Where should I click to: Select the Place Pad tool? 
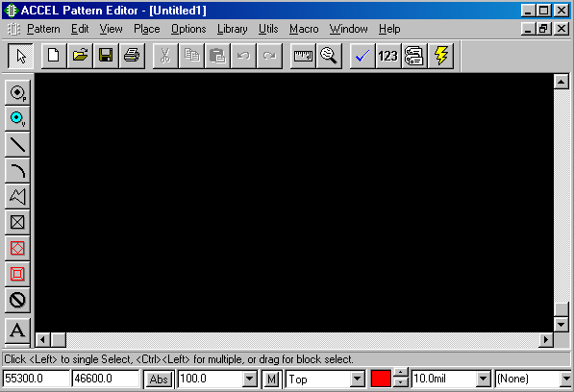point(17,92)
